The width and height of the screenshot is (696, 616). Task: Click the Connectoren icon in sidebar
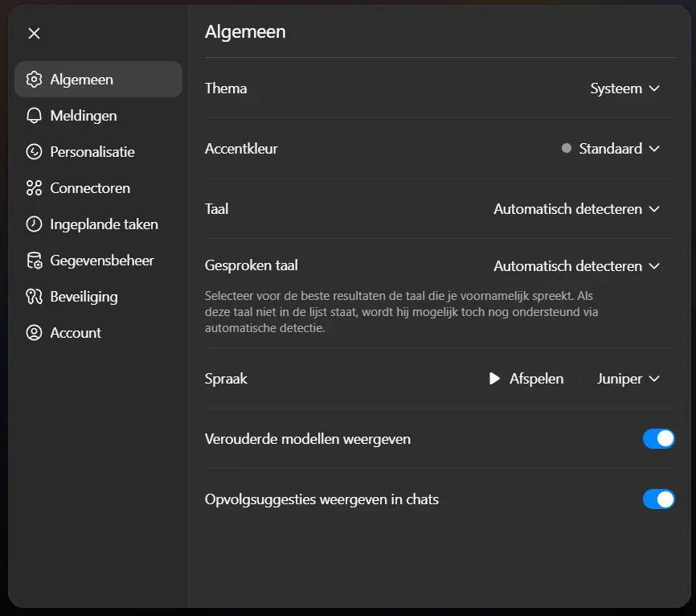(34, 188)
